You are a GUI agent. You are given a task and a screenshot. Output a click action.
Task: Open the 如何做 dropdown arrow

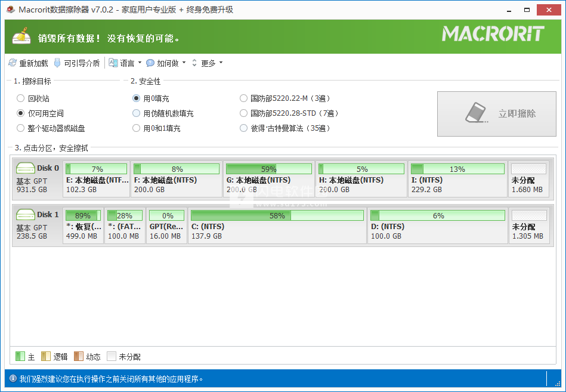click(184, 63)
